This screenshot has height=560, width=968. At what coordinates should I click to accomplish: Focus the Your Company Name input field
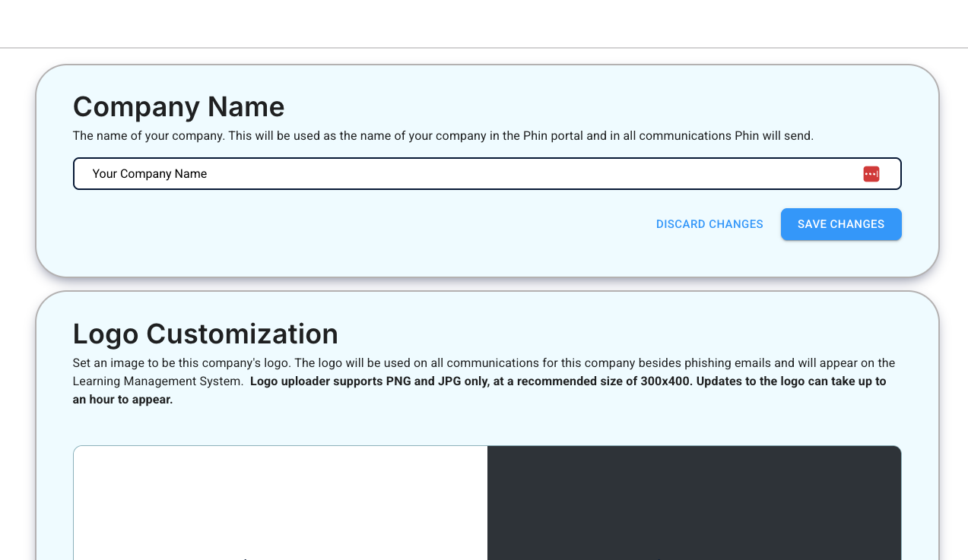pos(487,173)
